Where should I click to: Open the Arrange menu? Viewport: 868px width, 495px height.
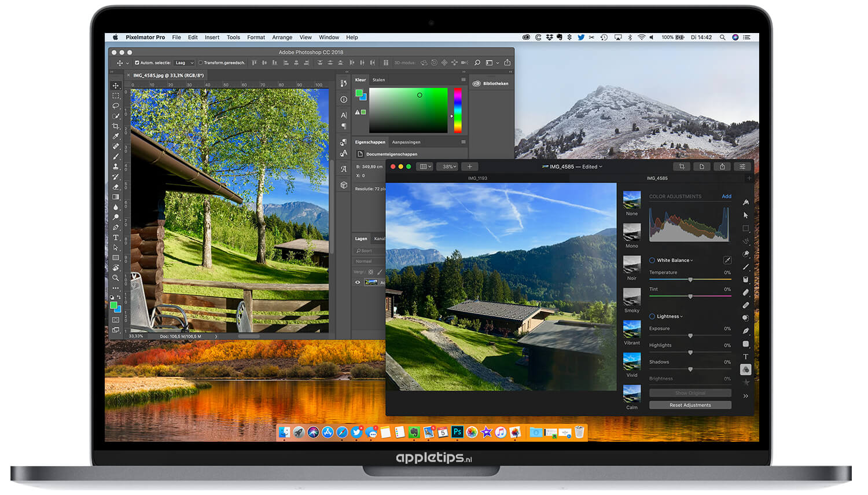pyautogui.click(x=282, y=37)
